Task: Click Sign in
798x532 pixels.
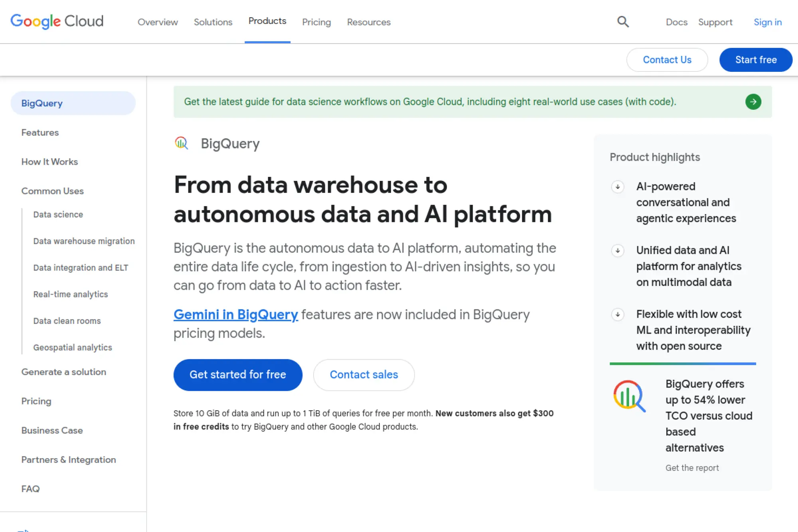Action: [767, 22]
